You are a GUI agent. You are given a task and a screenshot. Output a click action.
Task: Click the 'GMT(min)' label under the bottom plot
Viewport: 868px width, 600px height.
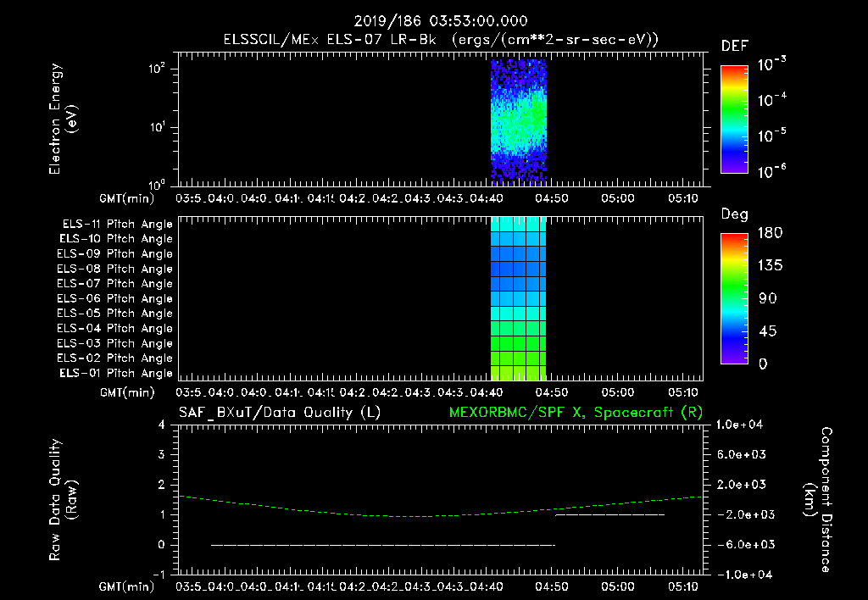tap(127, 586)
